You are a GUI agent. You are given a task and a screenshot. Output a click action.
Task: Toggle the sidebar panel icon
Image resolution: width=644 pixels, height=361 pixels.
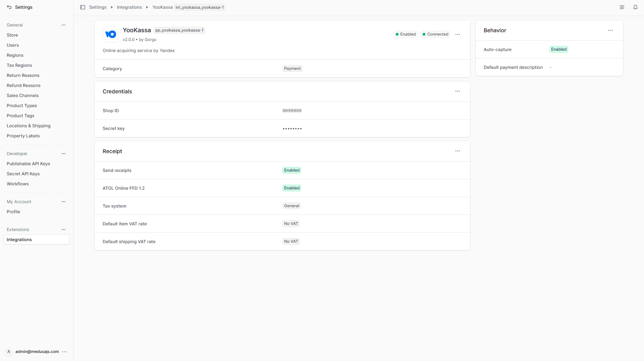83,7
